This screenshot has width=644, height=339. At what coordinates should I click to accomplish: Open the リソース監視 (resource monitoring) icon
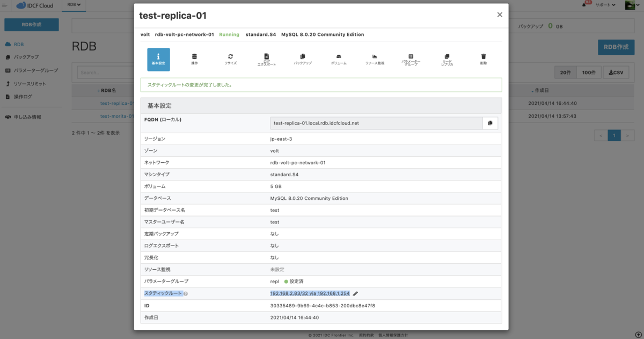375,58
